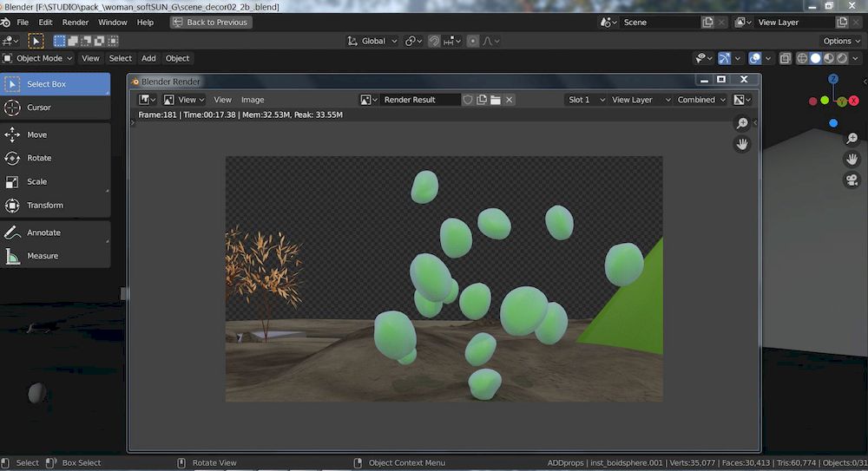868x471 pixels.
Task: Click the Back to Previous button
Action: 211,22
